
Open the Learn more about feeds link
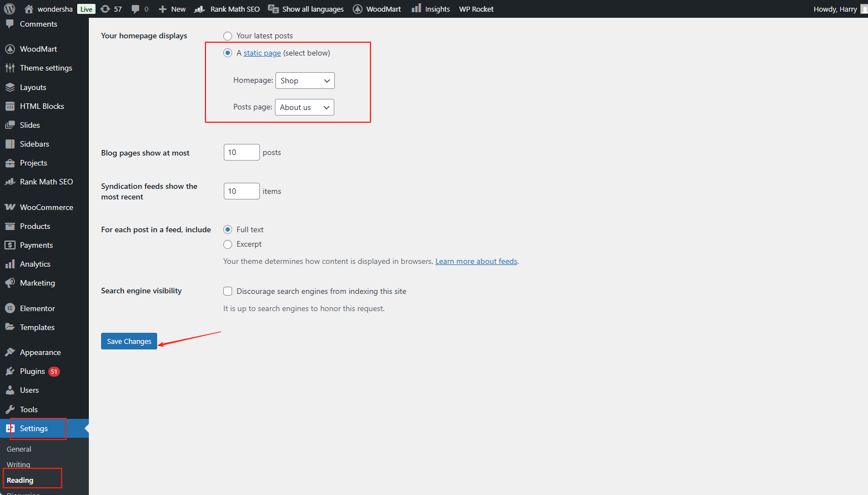[476, 261]
